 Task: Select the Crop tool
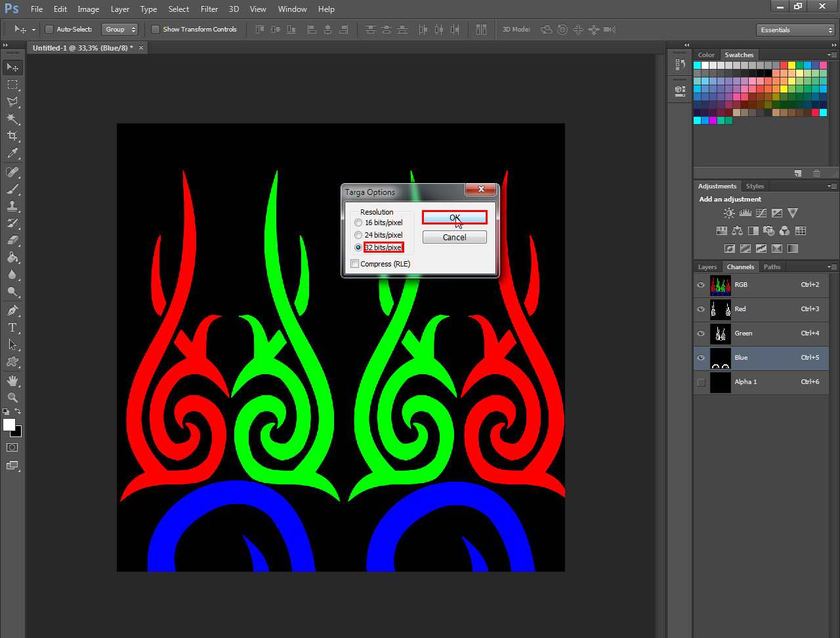pyautogui.click(x=12, y=136)
